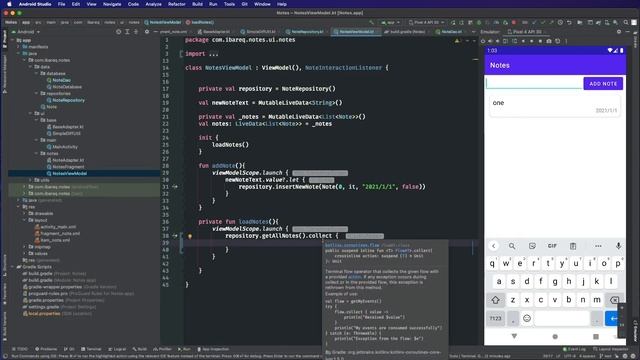Viewport: 640px width, 360px height.
Task: Switch to the NoteRepository.kt editor tab
Action: coord(304,31)
